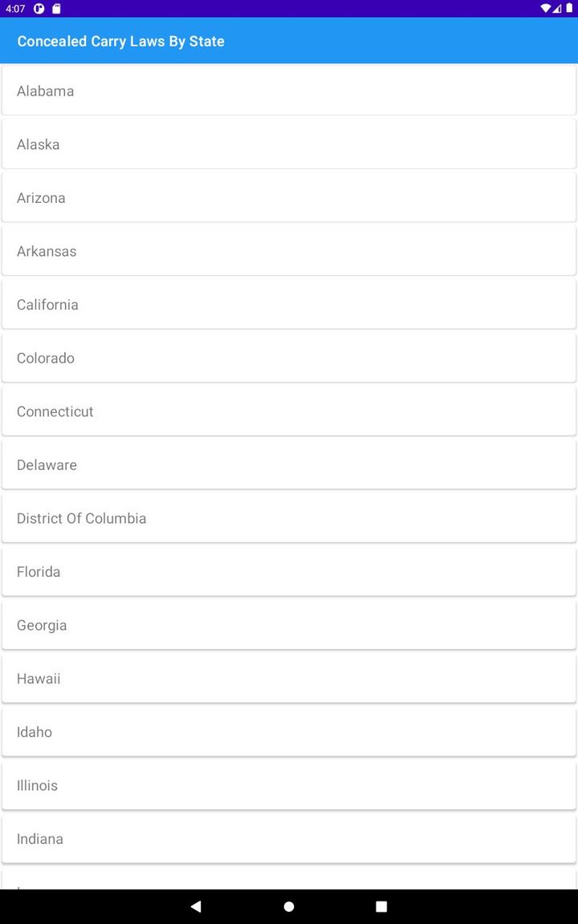Viewport: 578px width, 924px height.
Task: Open the Alabama state entry
Action: [x=289, y=91]
